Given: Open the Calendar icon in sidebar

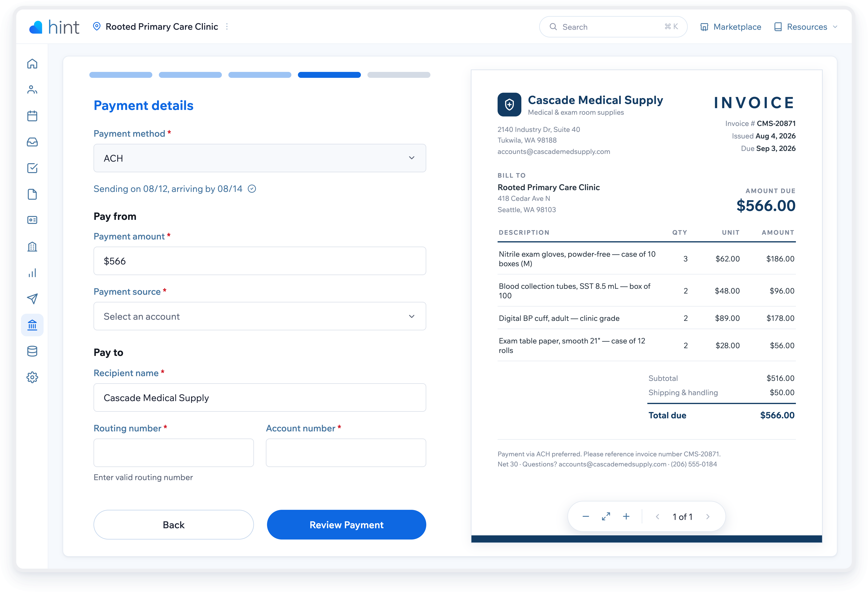Looking at the screenshot, I should point(32,116).
